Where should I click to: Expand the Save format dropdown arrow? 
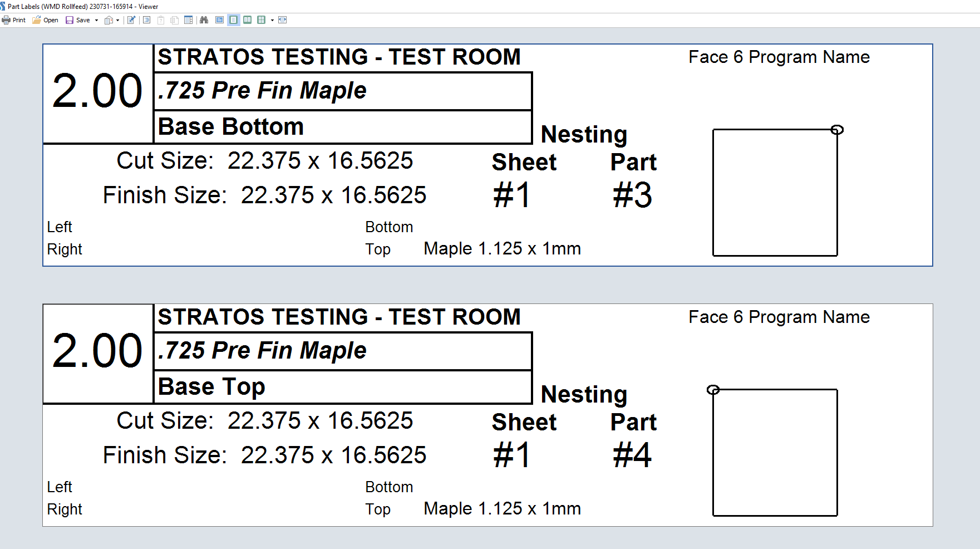tap(96, 20)
